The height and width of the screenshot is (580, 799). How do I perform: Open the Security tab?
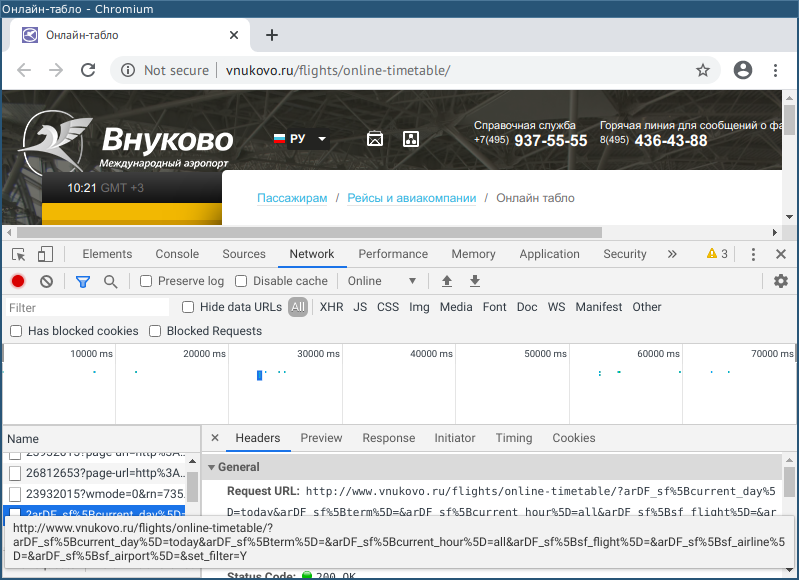(x=625, y=254)
